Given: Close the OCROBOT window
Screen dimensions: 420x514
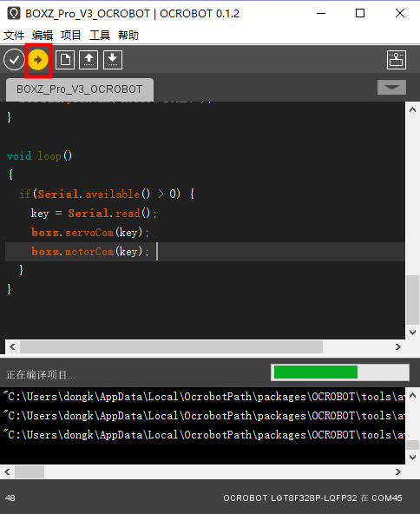Looking at the screenshot, I should click(400, 13).
